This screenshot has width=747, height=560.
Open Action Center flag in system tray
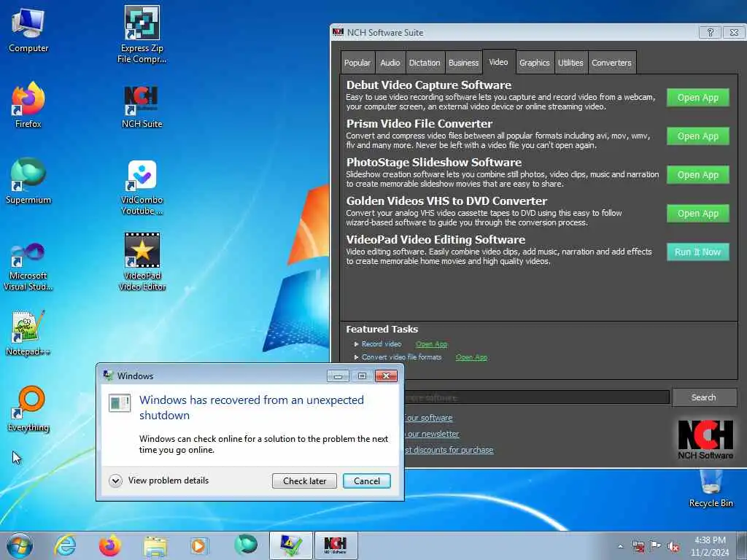(656, 546)
